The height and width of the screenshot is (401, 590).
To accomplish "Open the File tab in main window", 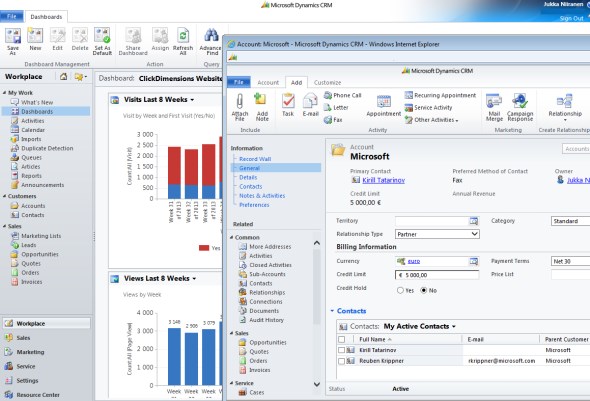I will [x=12, y=16].
